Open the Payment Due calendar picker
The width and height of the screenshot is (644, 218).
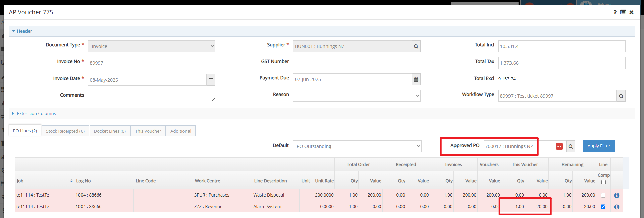pos(416,79)
